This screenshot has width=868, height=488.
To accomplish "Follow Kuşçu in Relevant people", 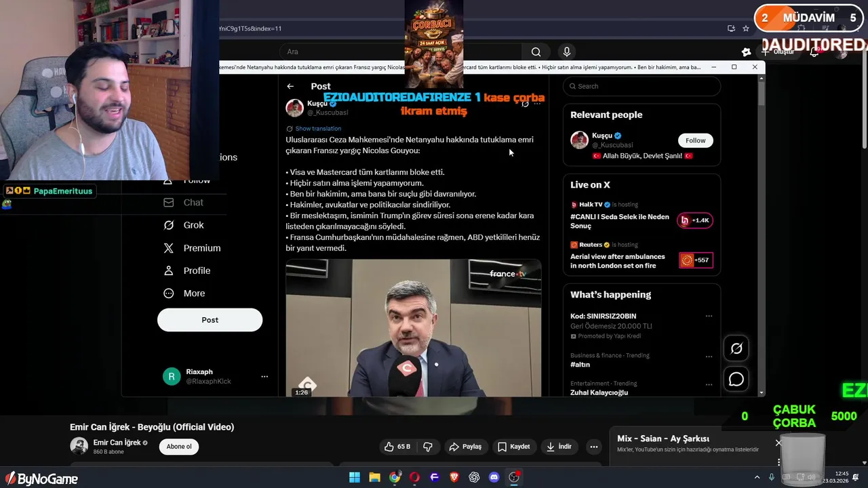I will (695, 140).
